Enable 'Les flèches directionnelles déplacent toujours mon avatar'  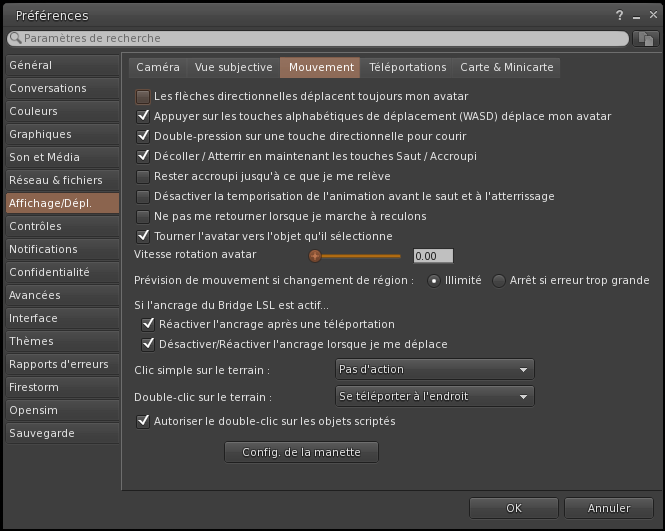[143, 97]
